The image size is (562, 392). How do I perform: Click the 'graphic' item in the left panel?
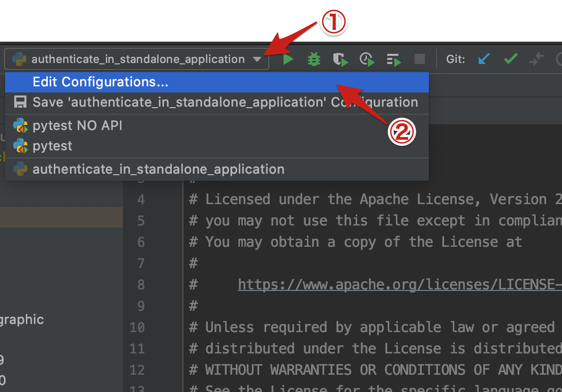[x=22, y=320]
